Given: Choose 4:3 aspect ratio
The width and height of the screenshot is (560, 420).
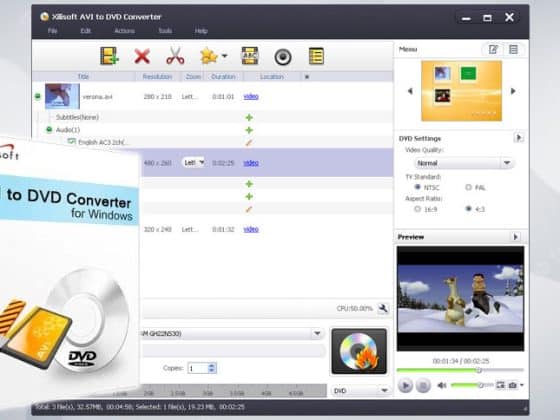Looking at the screenshot, I should pos(469,209).
